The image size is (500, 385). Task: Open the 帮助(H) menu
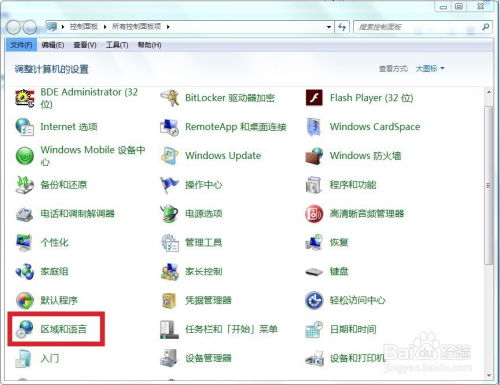click(149, 45)
